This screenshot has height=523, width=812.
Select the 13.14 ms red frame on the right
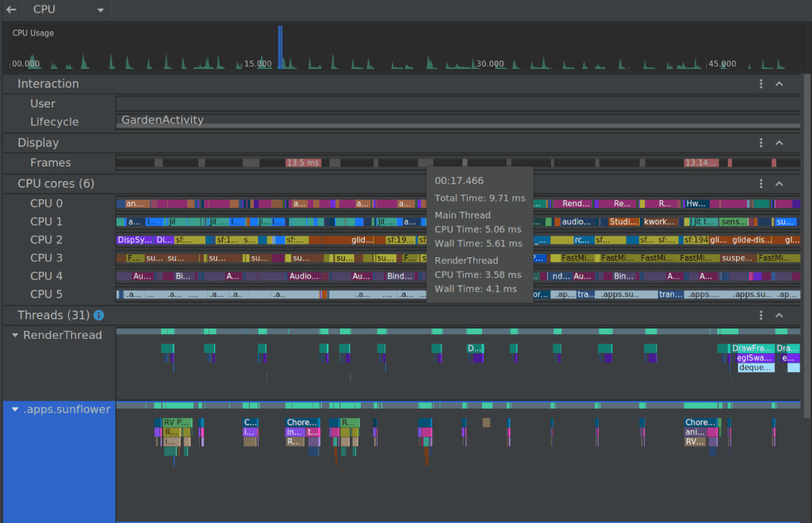pos(701,162)
